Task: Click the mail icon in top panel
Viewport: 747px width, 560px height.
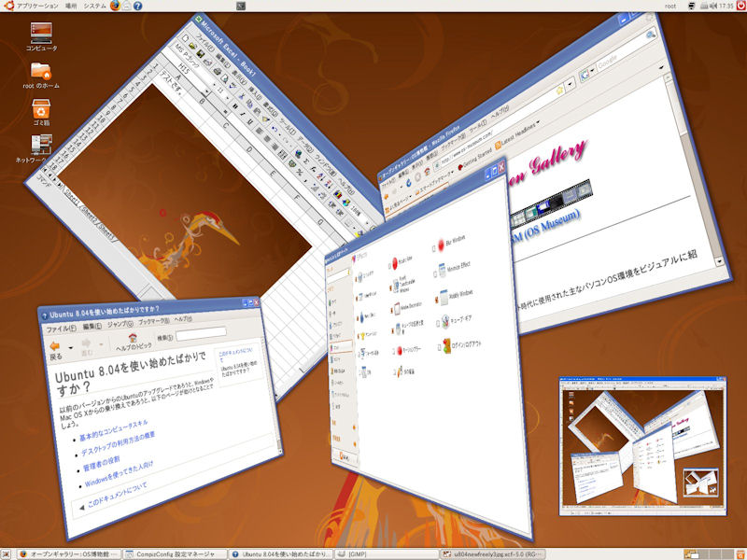Action: click(127, 6)
